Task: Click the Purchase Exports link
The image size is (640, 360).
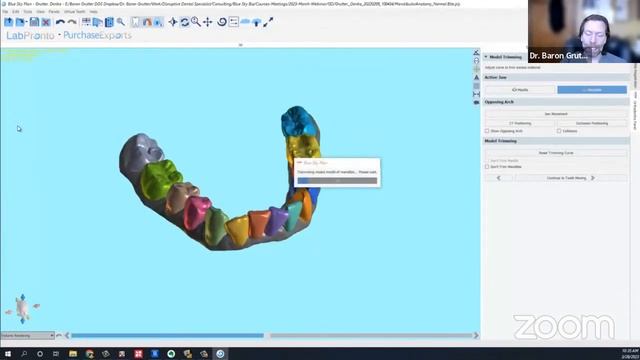Action: [x=97, y=36]
